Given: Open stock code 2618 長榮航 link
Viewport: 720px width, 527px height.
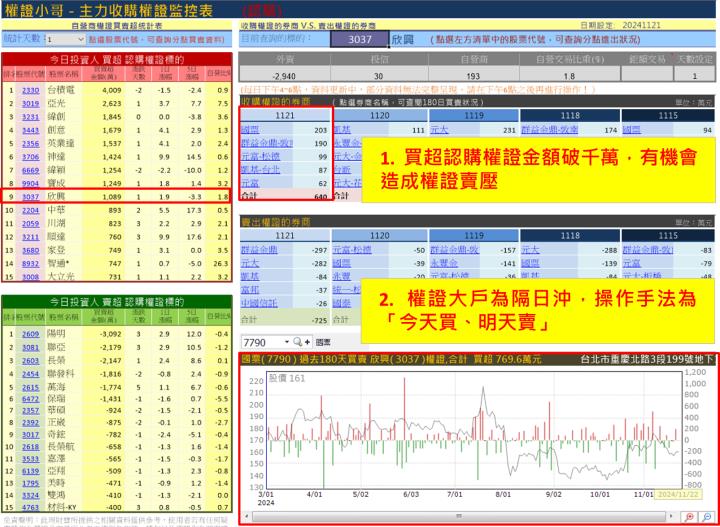Looking at the screenshot, I should (x=31, y=446).
